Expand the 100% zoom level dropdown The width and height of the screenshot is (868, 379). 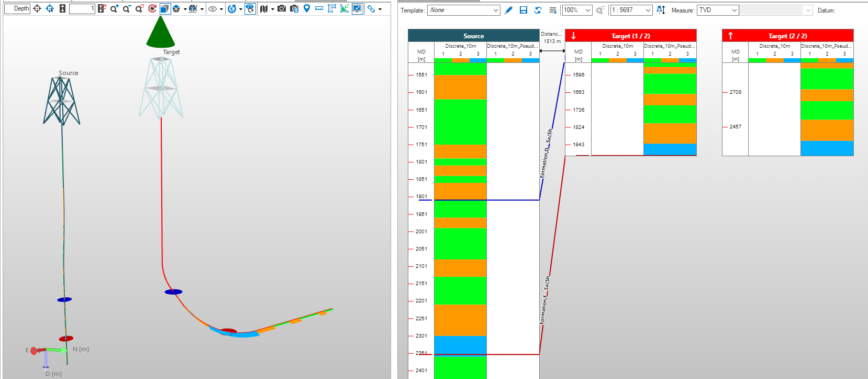point(577,10)
